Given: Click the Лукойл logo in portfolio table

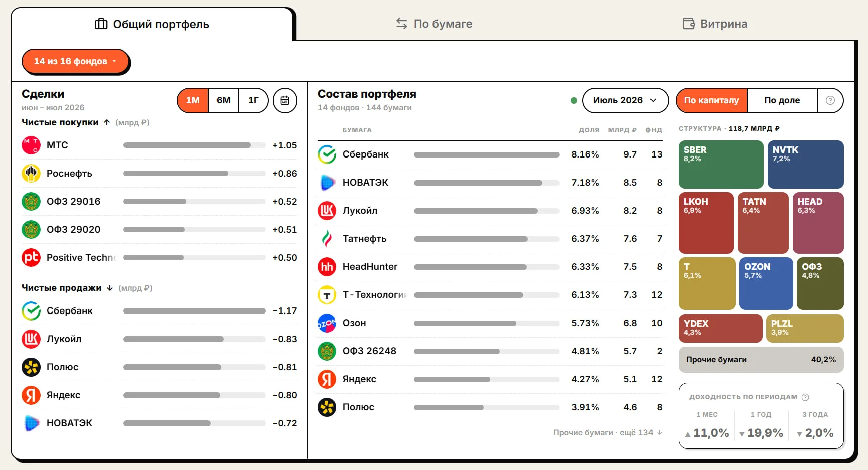Looking at the screenshot, I should point(327,211).
